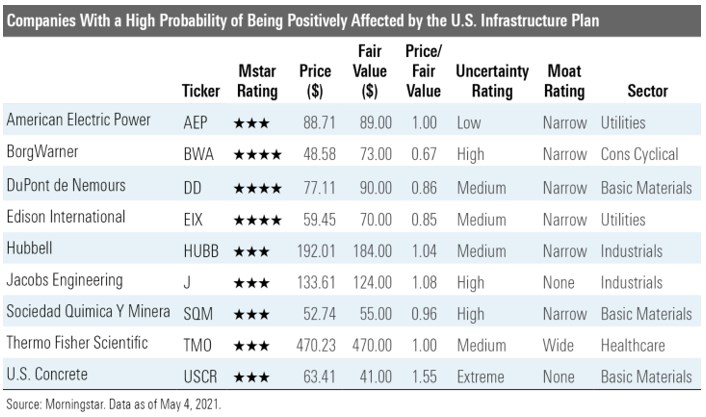Image resolution: width=706 pixels, height=417 pixels.
Task: Click Edison International's four-star rating
Action: (x=258, y=219)
